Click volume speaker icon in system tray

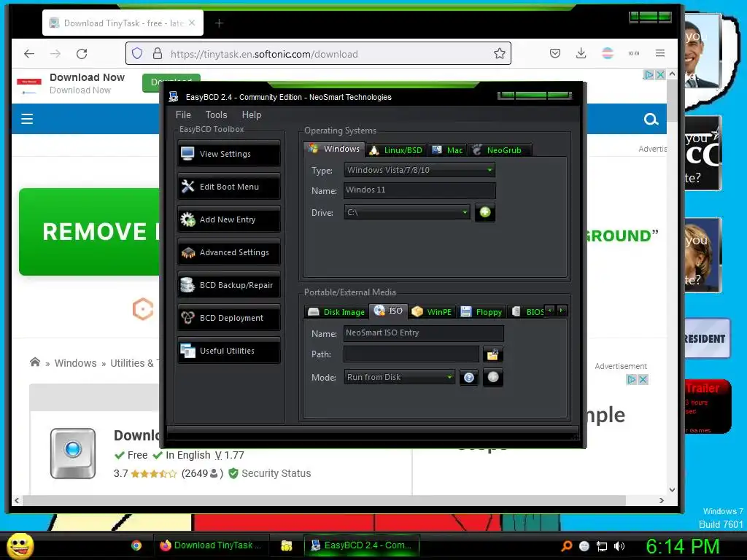coord(619,546)
